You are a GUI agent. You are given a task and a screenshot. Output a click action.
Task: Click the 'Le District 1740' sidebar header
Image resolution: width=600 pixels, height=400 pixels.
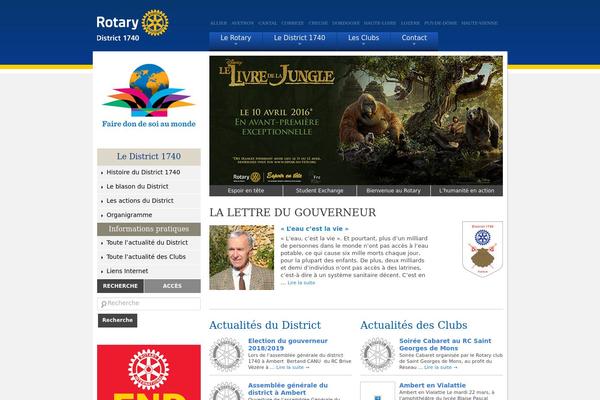[x=149, y=157]
